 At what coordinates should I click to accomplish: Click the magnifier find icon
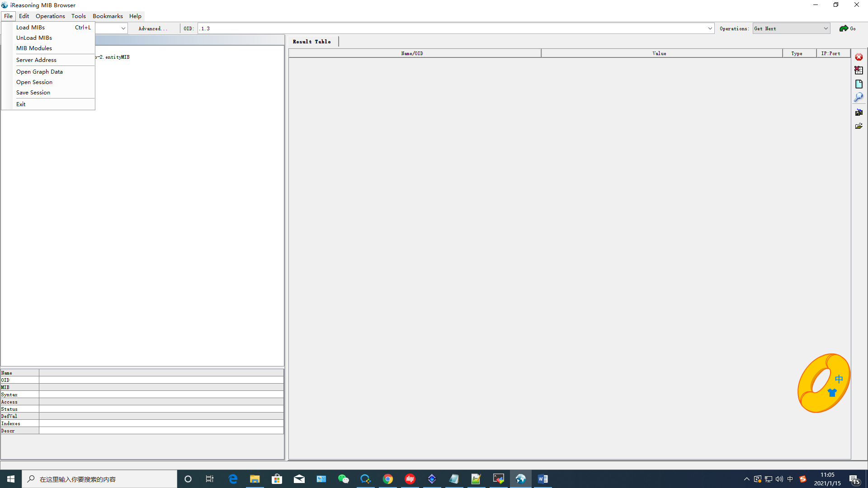pyautogui.click(x=859, y=97)
